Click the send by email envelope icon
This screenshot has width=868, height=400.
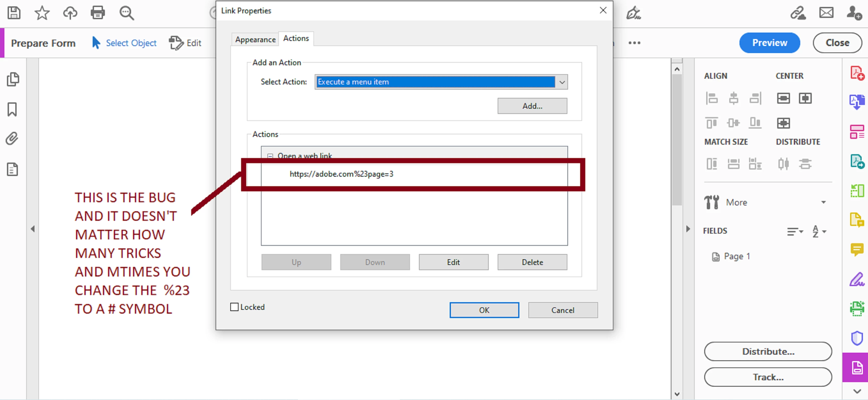coord(826,13)
